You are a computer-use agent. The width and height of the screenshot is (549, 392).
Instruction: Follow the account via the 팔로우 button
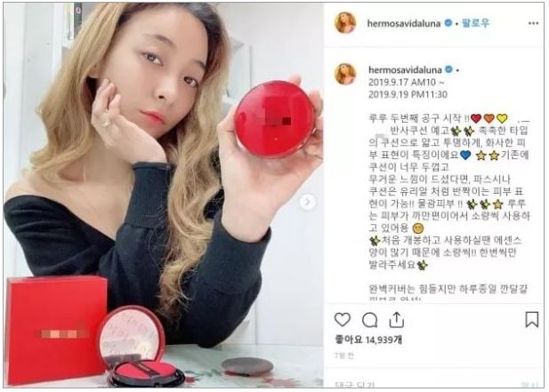click(x=475, y=23)
